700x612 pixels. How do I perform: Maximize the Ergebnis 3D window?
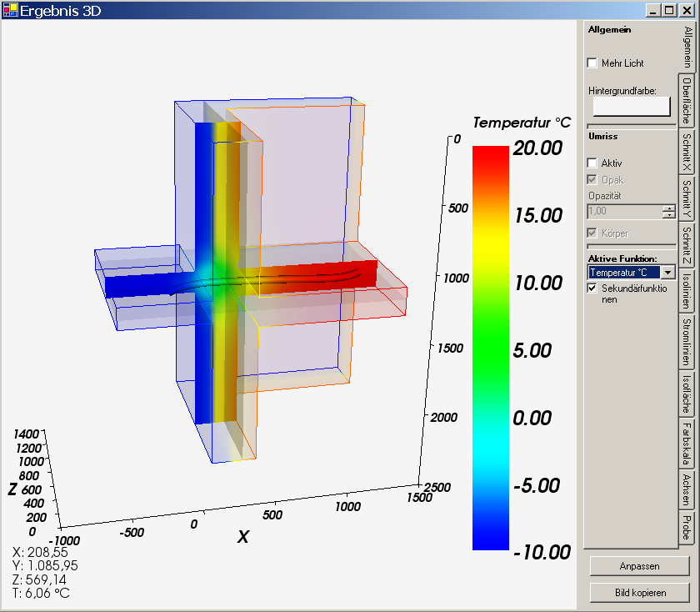click(x=668, y=10)
